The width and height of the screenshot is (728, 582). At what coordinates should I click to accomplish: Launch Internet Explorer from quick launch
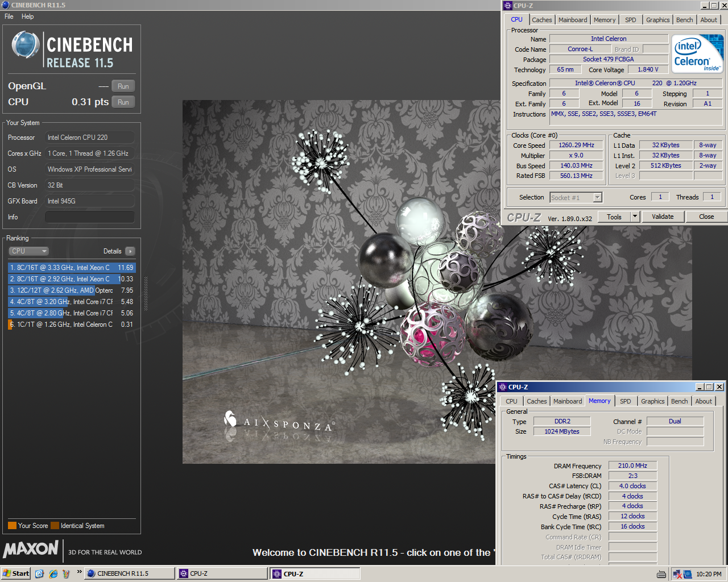click(53, 574)
